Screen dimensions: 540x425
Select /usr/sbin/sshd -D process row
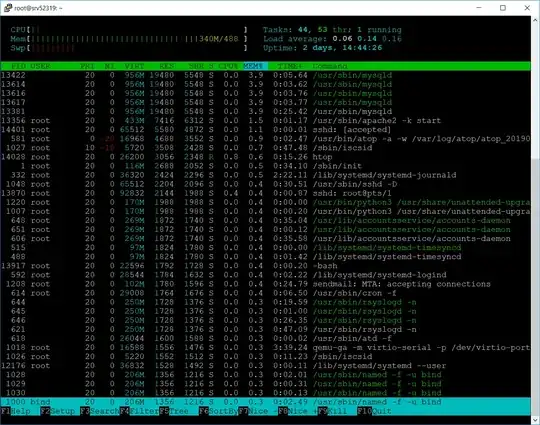(x=265, y=184)
